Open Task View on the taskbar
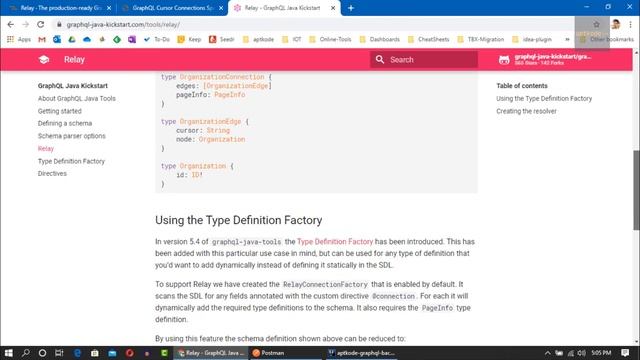640x360 pixels. tap(59, 353)
